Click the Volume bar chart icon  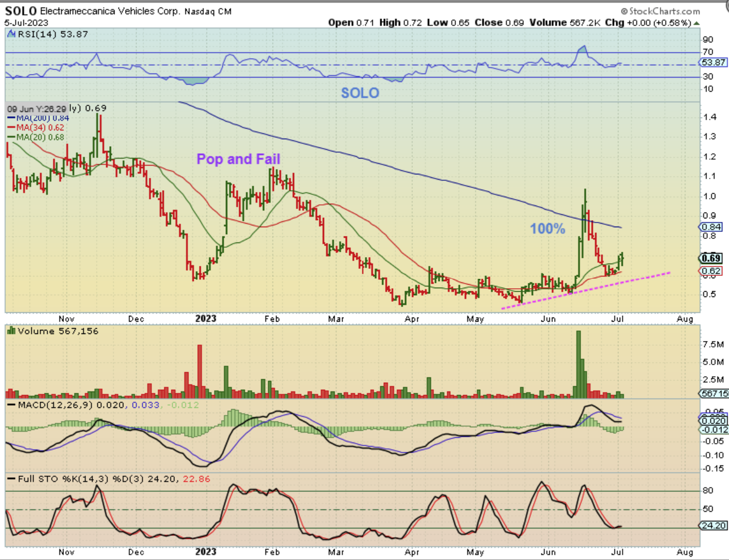click(x=11, y=331)
